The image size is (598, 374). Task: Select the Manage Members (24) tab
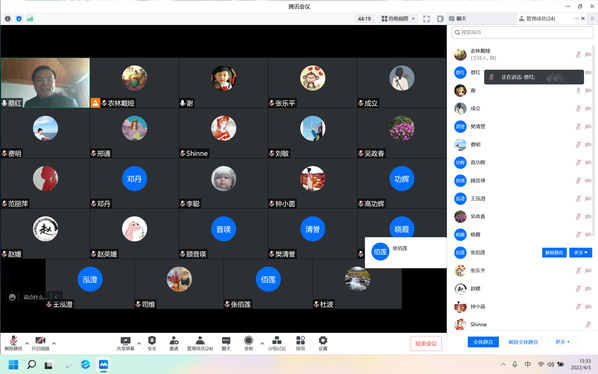pos(537,19)
